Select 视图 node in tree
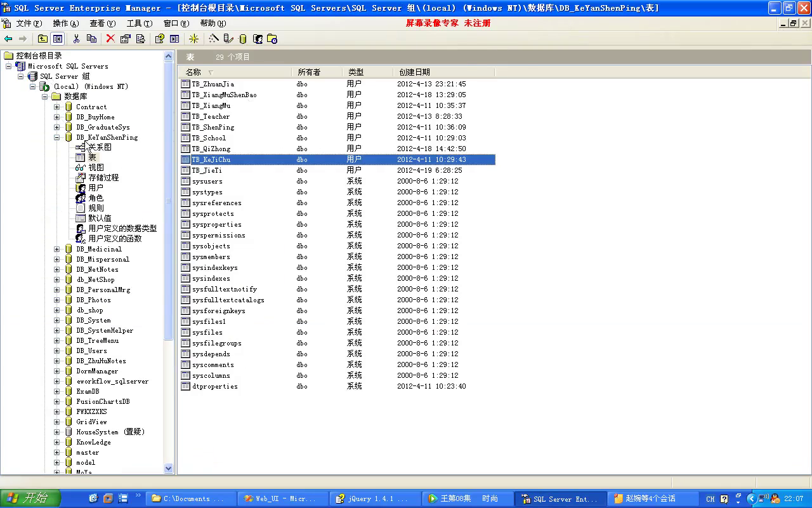This screenshot has width=812, height=508. tap(96, 168)
